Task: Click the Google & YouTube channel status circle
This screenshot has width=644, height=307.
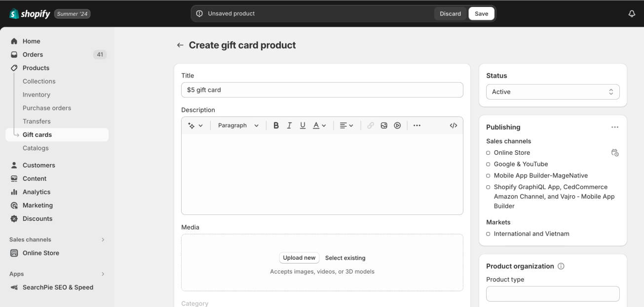Action: 488,164
